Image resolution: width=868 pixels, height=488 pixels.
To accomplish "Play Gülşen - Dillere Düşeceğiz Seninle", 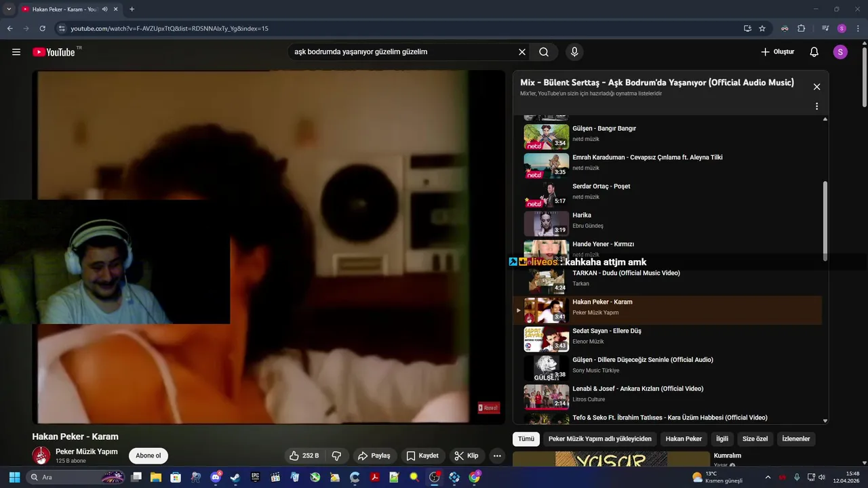I will (668, 368).
